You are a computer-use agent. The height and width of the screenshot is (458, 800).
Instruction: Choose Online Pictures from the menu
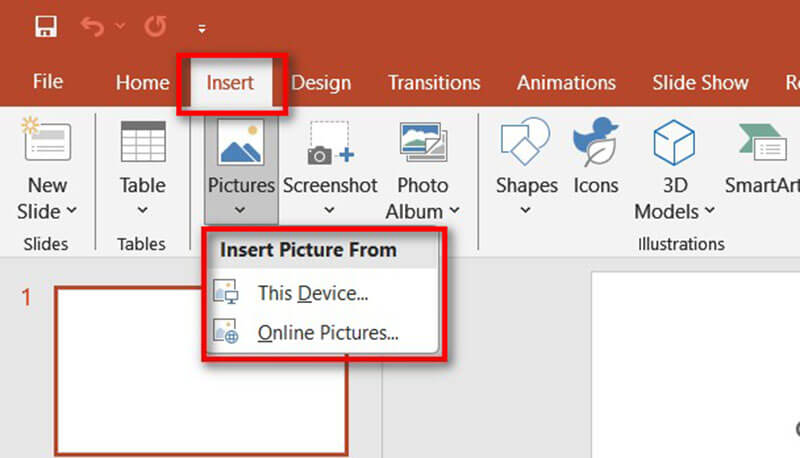point(327,334)
